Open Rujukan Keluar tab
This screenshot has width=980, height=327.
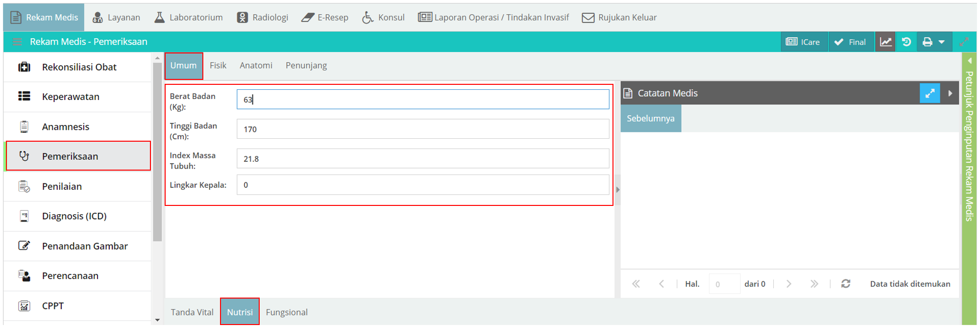tap(619, 17)
